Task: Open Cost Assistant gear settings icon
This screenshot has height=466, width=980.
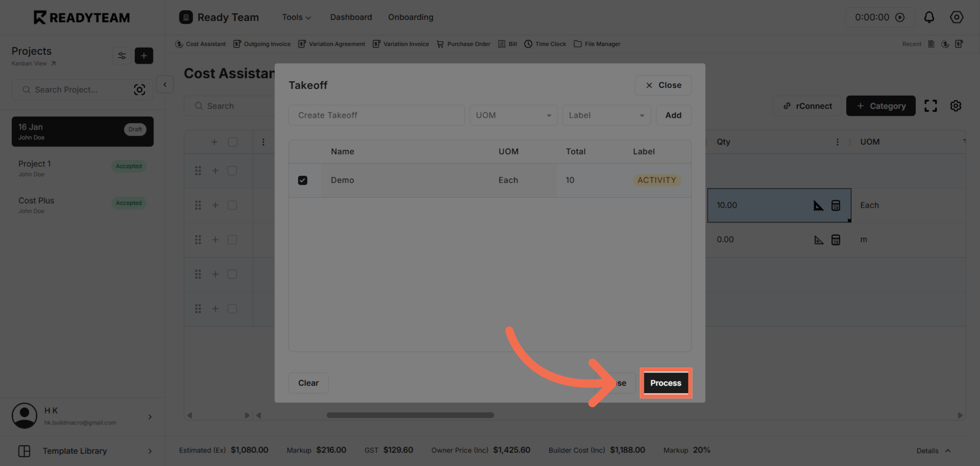Action: pos(955,106)
